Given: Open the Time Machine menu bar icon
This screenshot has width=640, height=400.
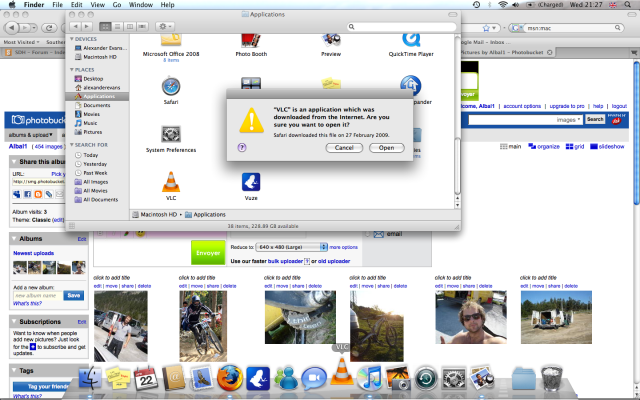Looking at the screenshot, I should pyautogui.click(x=476, y=5).
